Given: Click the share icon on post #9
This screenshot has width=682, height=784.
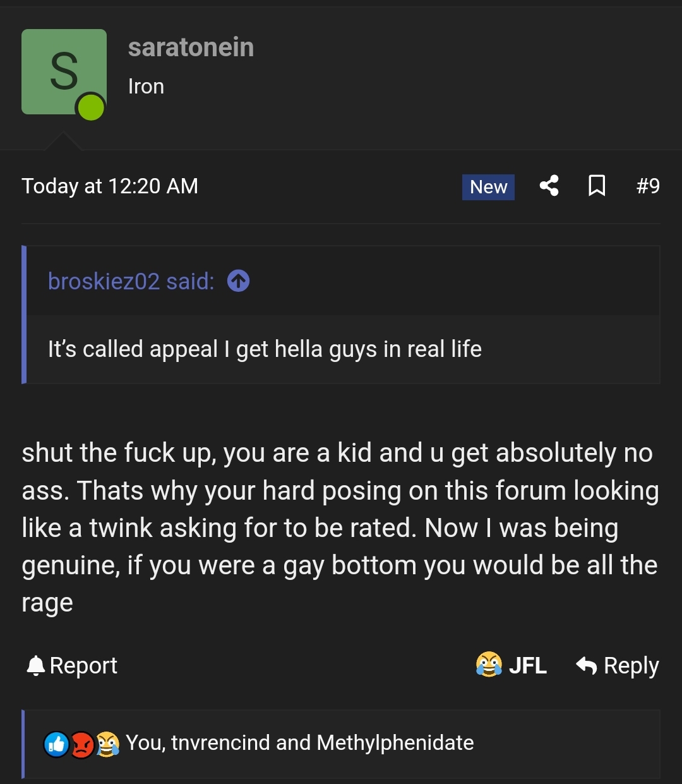Looking at the screenshot, I should click(x=549, y=186).
